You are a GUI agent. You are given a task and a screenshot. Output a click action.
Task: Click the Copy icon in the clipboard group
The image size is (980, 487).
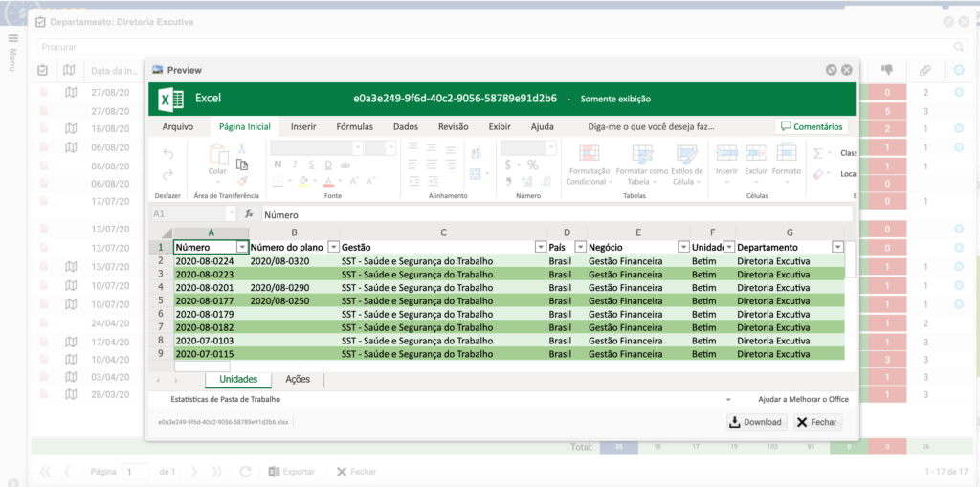pyautogui.click(x=242, y=165)
